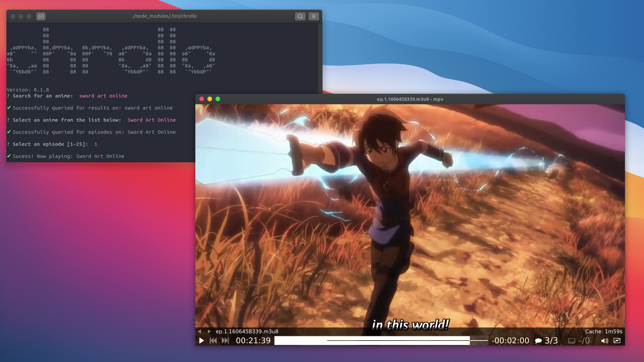The width and height of the screenshot is (644, 362).
Task: Click the 'in this world!' subtitle text
Action: click(410, 324)
